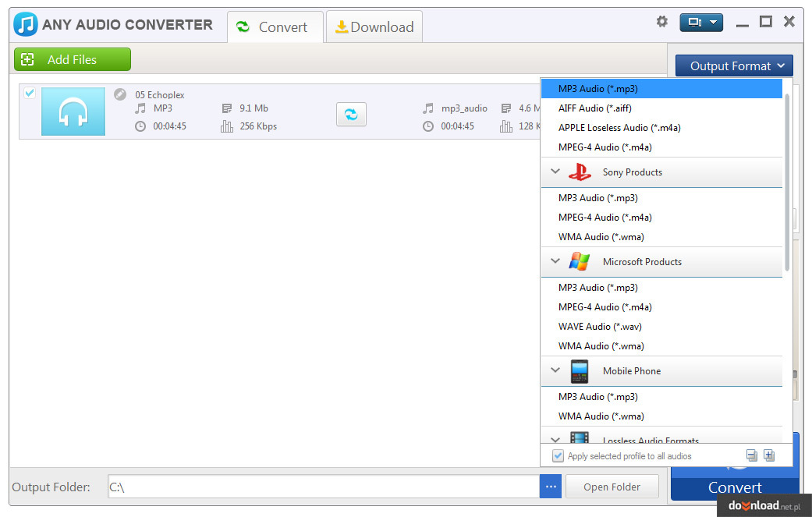Image resolution: width=812 pixels, height=517 pixels.
Task: Select WMA Audio under Mobile Phone
Action: [661, 416]
